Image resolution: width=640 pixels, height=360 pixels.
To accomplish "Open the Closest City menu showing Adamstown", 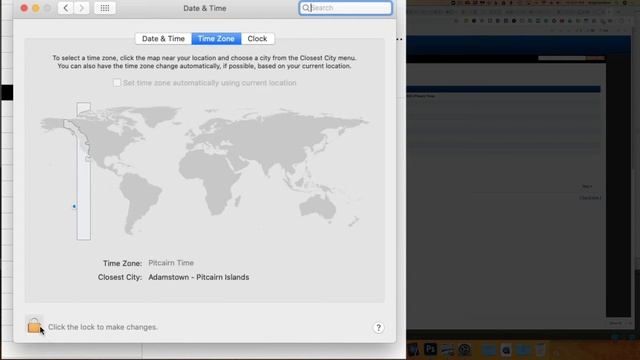I will (198, 277).
